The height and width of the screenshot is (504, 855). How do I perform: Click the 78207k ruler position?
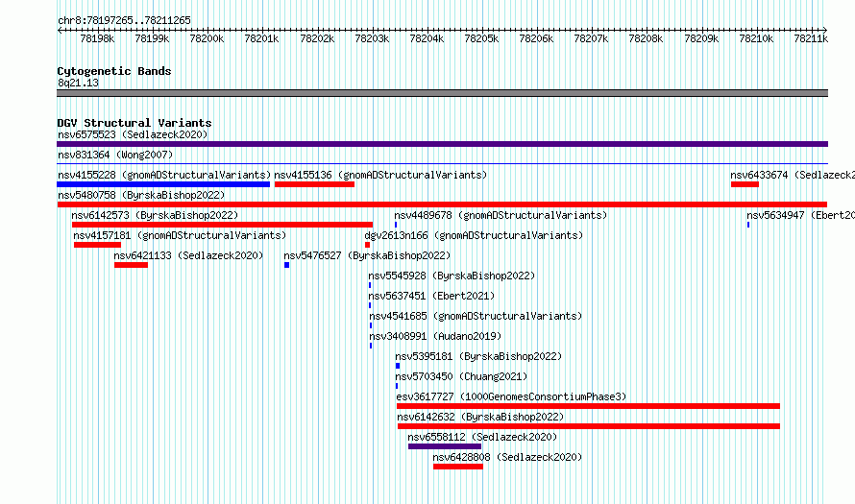tap(591, 38)
